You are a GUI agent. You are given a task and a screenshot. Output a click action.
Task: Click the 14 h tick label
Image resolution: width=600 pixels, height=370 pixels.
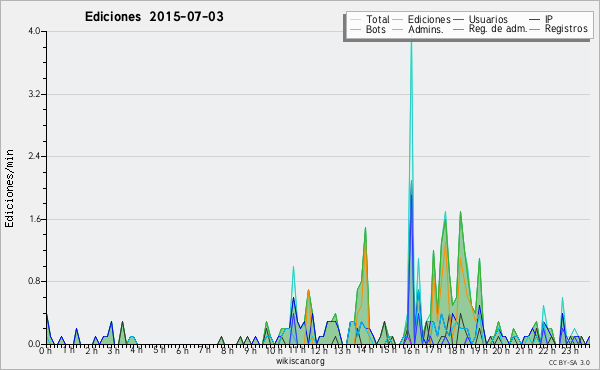coord(365,350)
